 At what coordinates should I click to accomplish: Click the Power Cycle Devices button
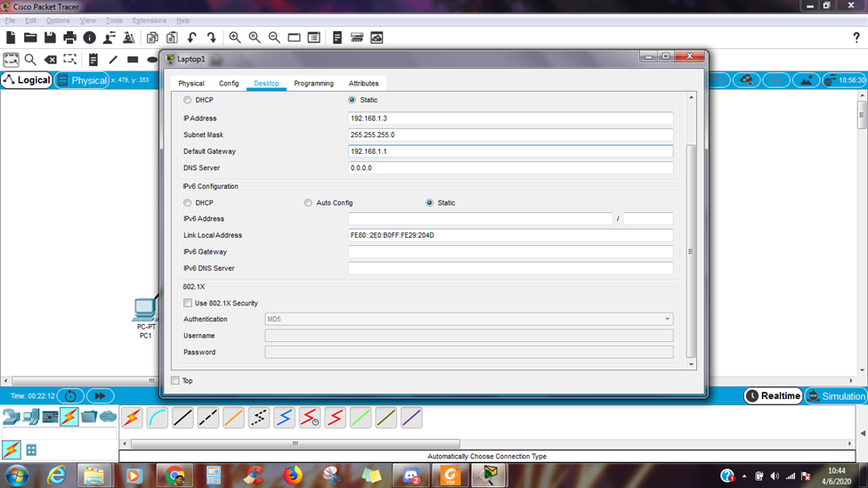[x=70, y=396]
